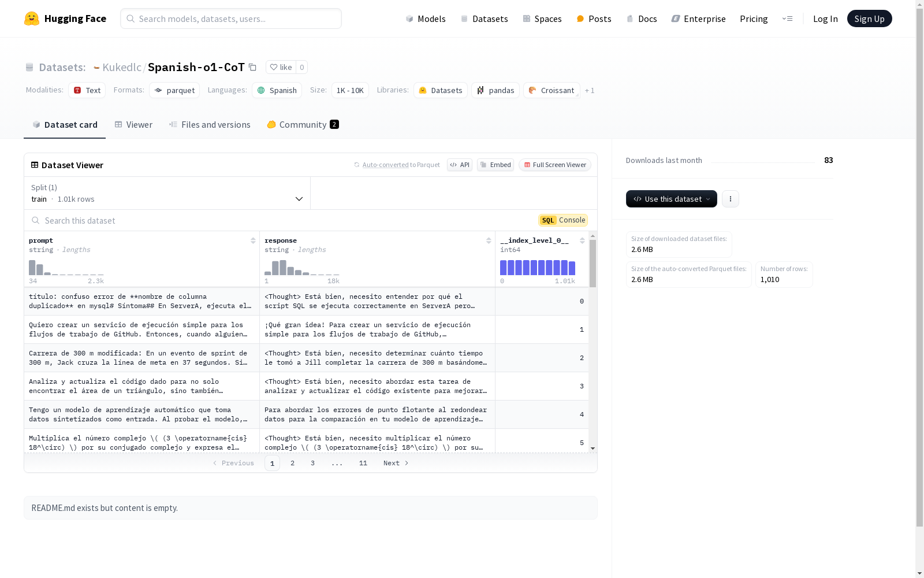Select the parquet format tag
Viewport: 924px width, 578px height.
click(174, 90)
